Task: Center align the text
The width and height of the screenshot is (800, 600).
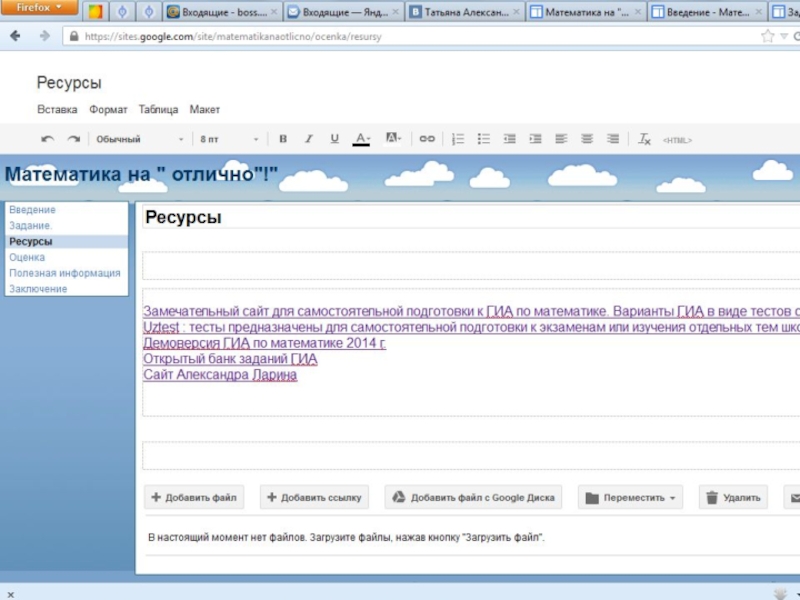Action: point(587,139)
